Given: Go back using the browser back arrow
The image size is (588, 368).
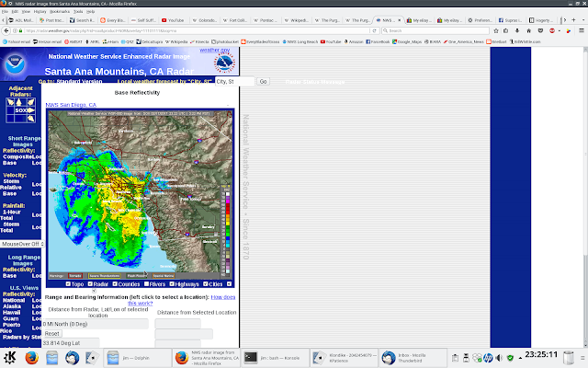Looking at the screenshot, I should tap(6, 30).
